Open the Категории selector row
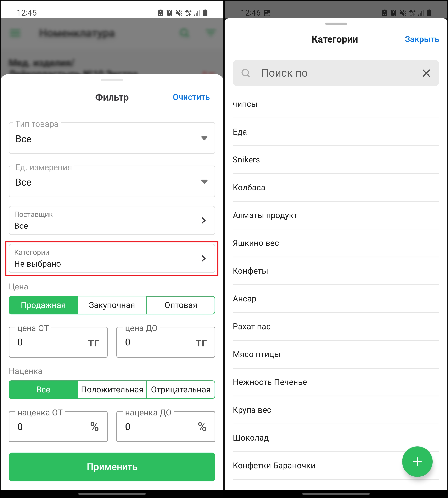Image resolution: width=448 pixels, height=498 pixels. point(112,258)
